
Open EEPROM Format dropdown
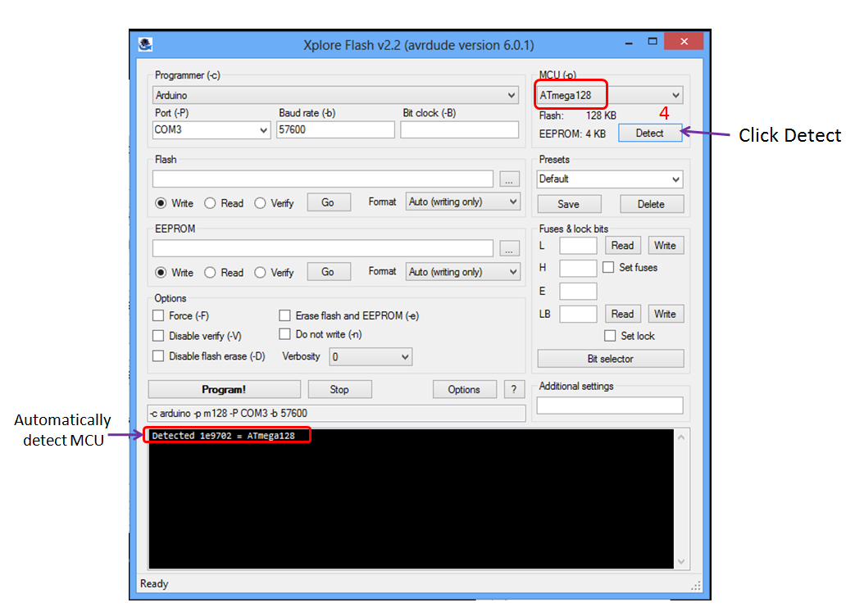click(x=463, y=272)
